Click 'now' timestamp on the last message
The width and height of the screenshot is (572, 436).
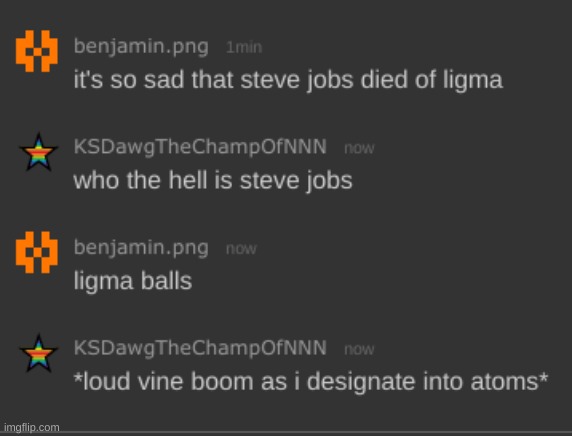tap(359, 350)
